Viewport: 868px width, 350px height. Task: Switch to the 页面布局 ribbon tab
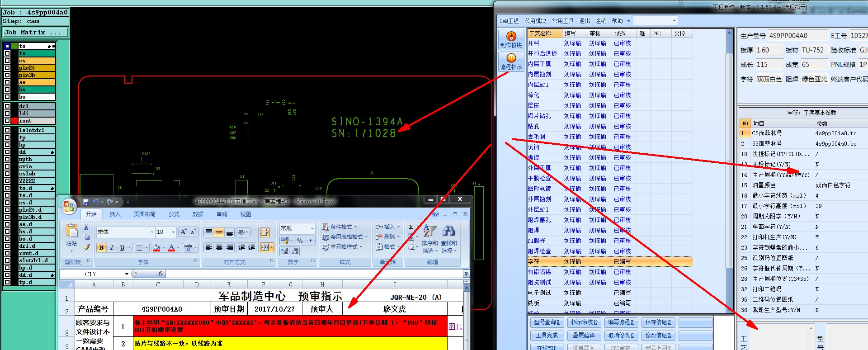[x=144, y=214]
